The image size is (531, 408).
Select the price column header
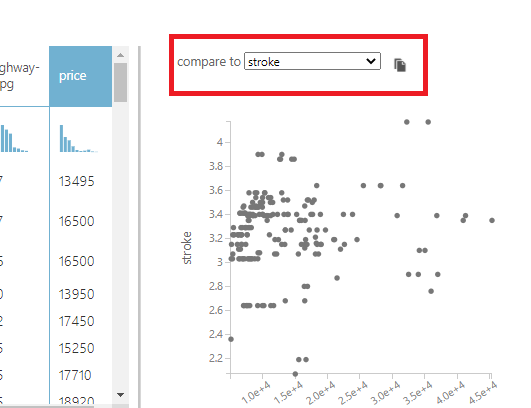coord(81,76)
